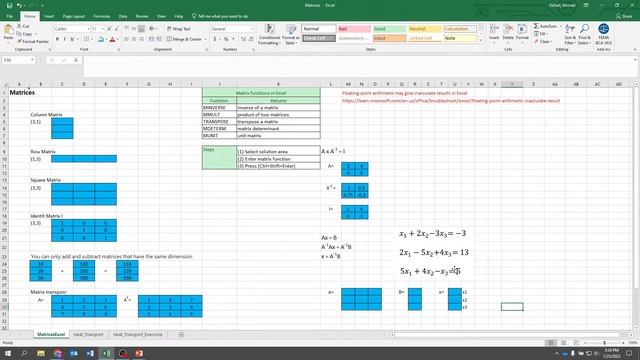Center text horizontally in ribbon

click(x=134, y=39)
